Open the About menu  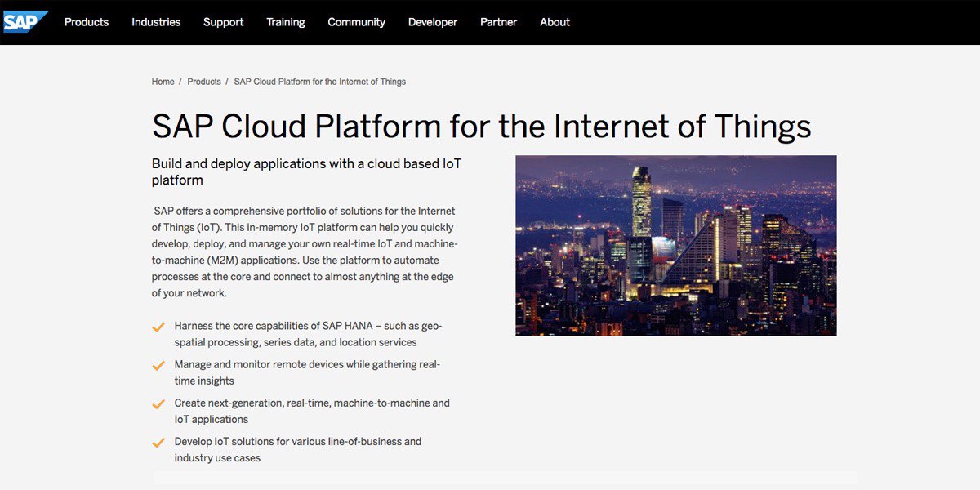point(555,22)
